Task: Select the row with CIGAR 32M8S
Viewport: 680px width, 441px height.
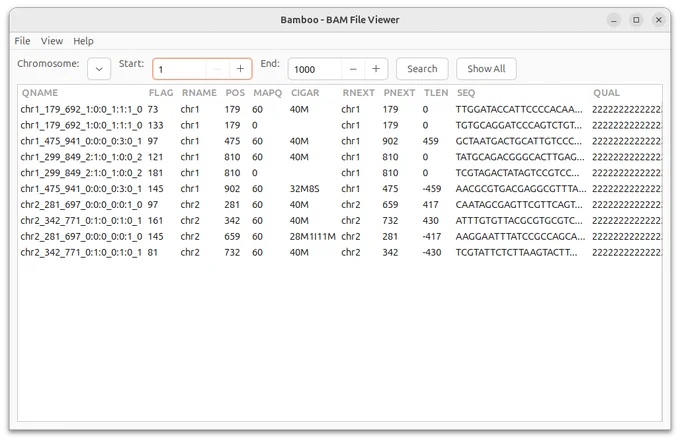Action: tap(340, 189)
